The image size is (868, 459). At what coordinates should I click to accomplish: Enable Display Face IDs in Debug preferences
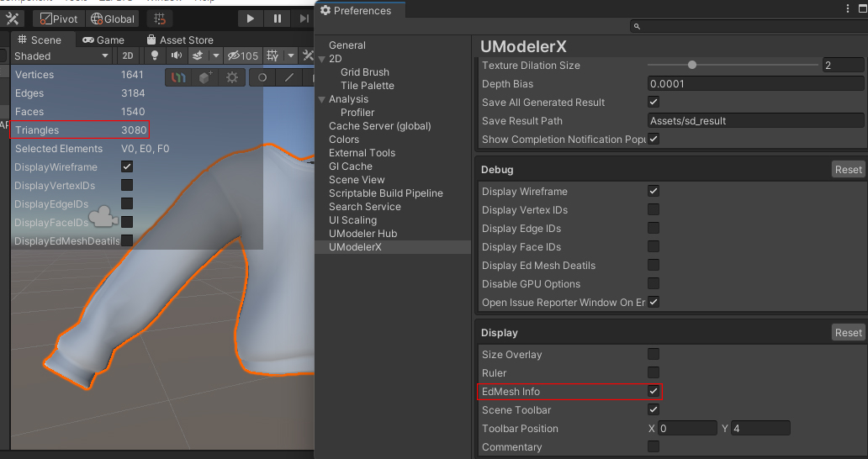(654, 246)
